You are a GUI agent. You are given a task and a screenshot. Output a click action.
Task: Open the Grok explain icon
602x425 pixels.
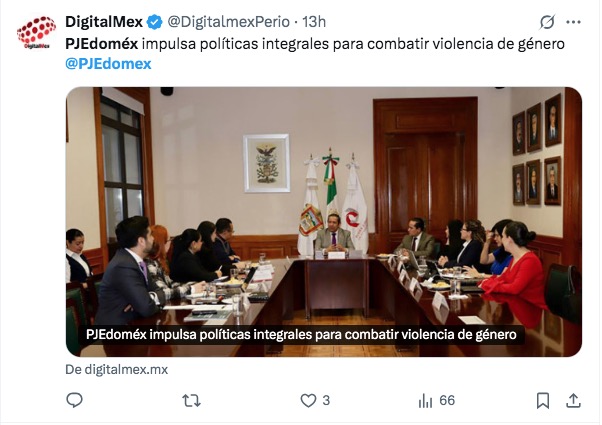547,22
